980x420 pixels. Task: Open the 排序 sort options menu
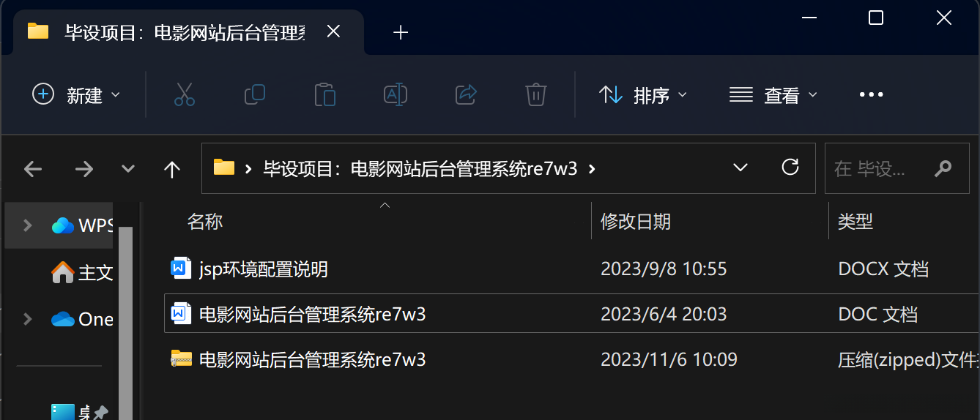click(x=643, y=95)
